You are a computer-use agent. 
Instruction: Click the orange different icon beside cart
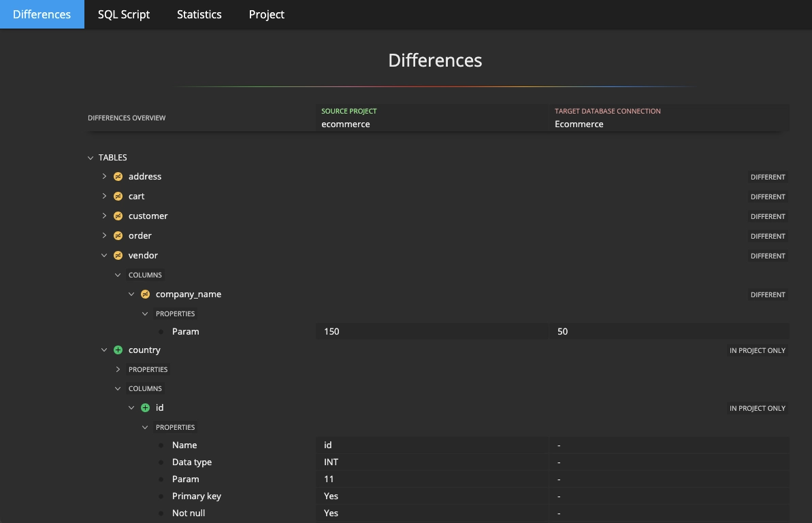click(118, 197)
